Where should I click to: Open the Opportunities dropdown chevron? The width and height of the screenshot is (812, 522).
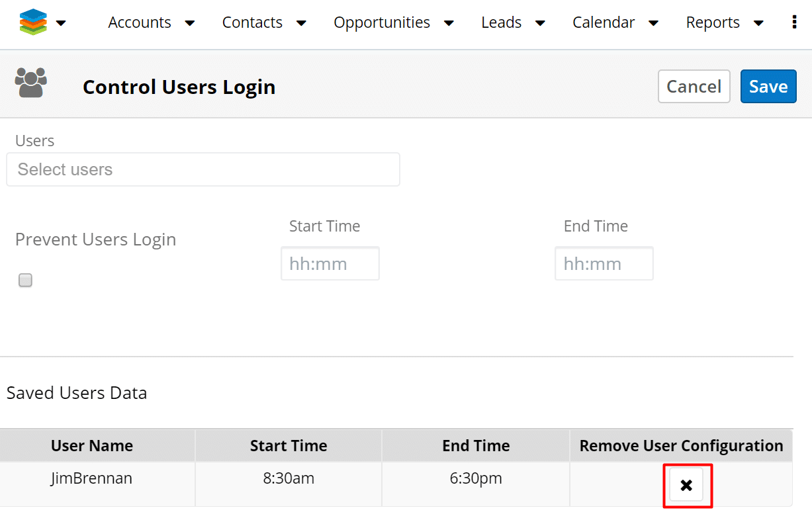click(449, 22)
